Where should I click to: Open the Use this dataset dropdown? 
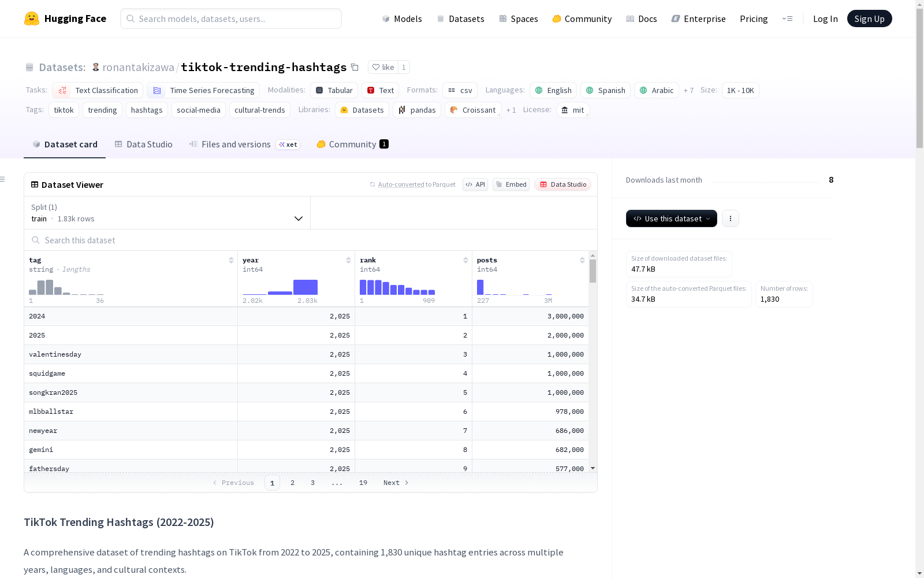(672, 218)
